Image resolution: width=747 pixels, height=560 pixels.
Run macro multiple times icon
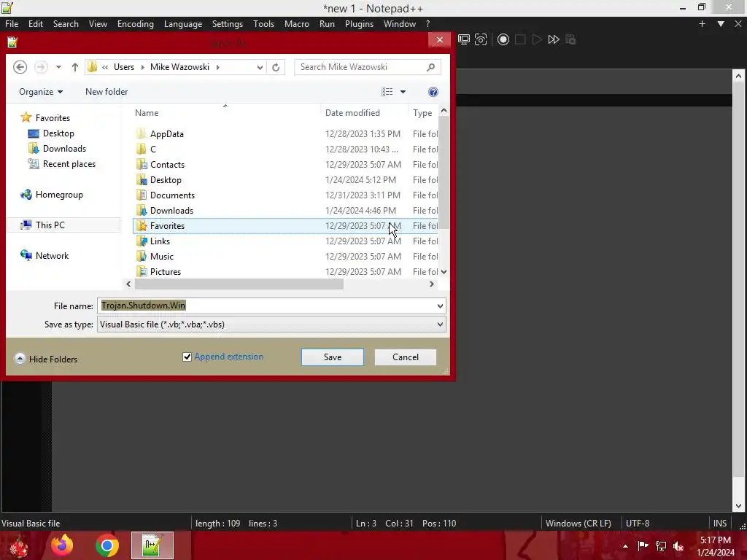(x=554, y=39)
